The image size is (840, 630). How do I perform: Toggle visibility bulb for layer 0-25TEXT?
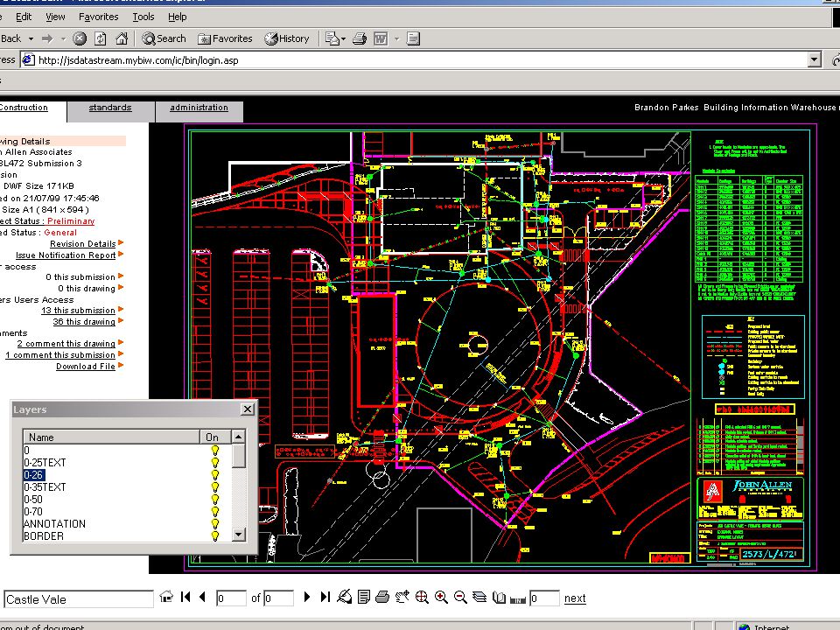tap(215, 462)
